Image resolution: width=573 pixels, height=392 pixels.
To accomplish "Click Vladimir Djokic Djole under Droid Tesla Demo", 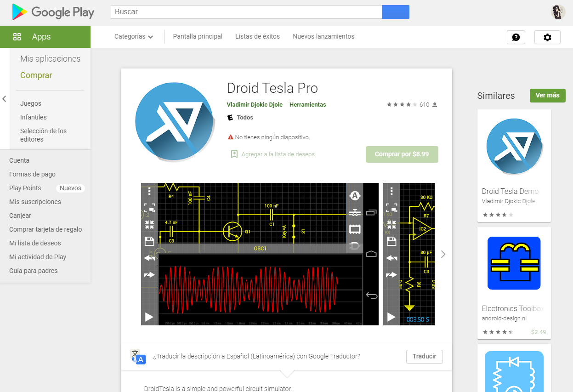I will [509, 201].
